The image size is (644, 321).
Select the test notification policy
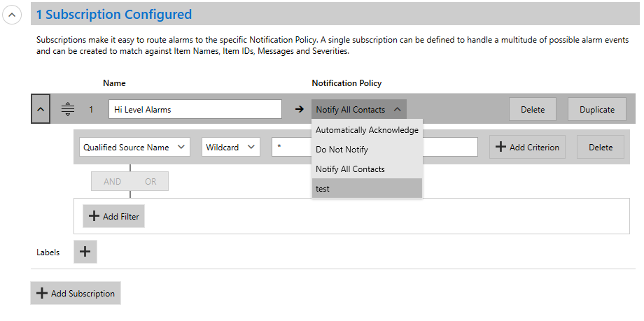[x=367, y=189]
